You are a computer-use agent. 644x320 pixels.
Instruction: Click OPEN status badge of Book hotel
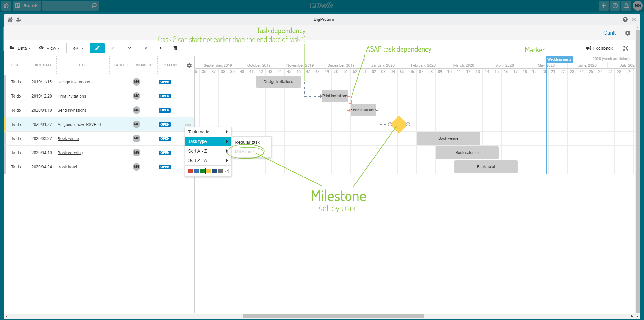pos(165,167)
